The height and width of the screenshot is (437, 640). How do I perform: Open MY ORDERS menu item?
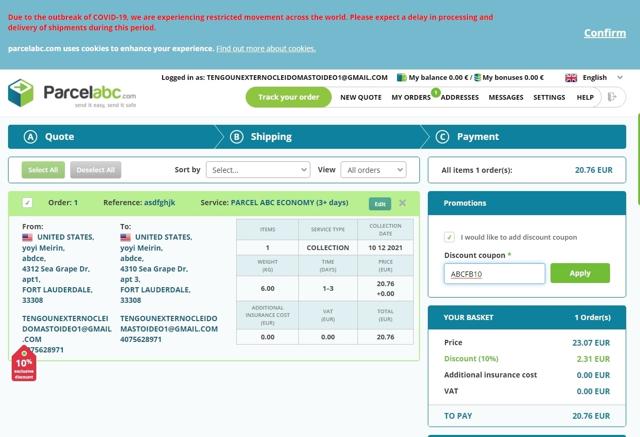click(x=411, y=98)
